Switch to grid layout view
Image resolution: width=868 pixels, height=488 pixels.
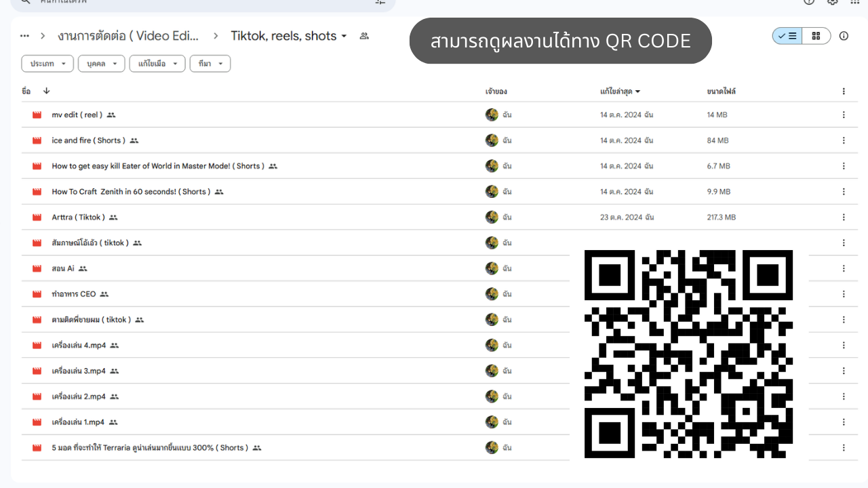coord(816,36)
